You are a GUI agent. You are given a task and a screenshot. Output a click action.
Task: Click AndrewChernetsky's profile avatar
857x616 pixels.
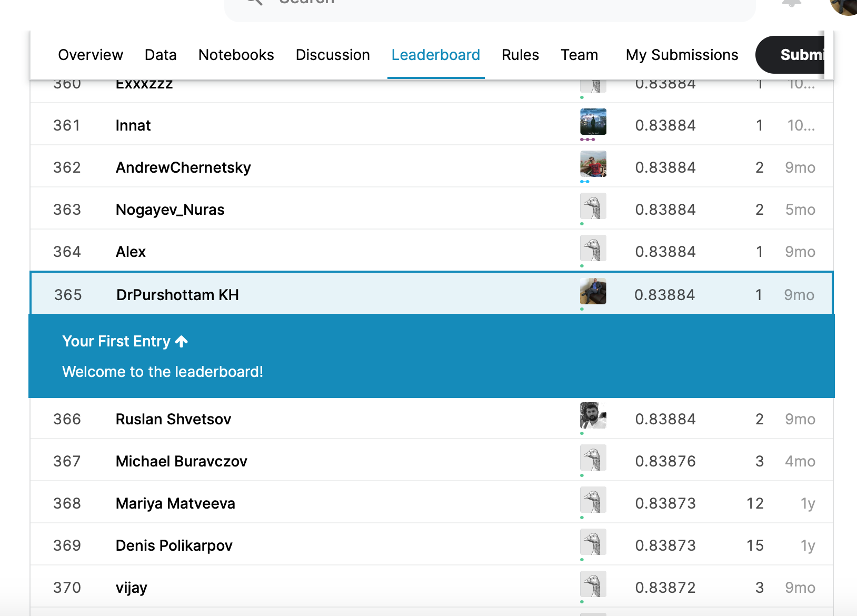pyautogui.click(x=593, y=164)
